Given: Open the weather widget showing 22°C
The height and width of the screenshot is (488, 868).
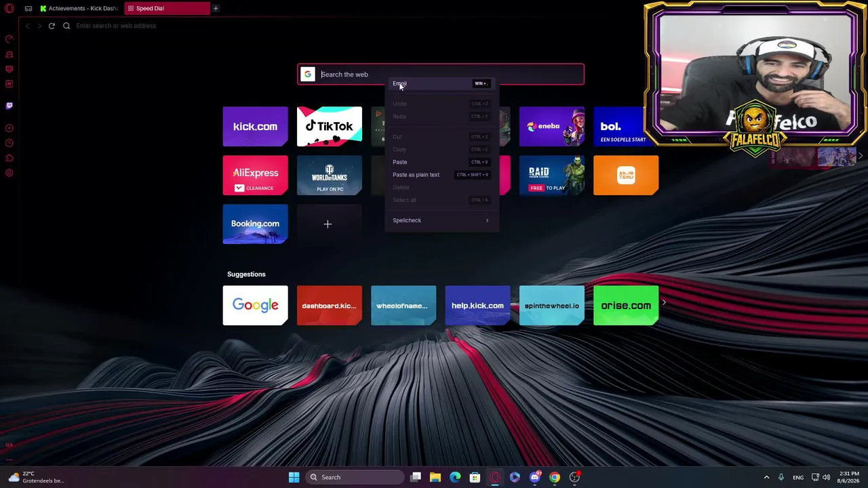Looking at the screenshot, I should (x=35, y=477).
